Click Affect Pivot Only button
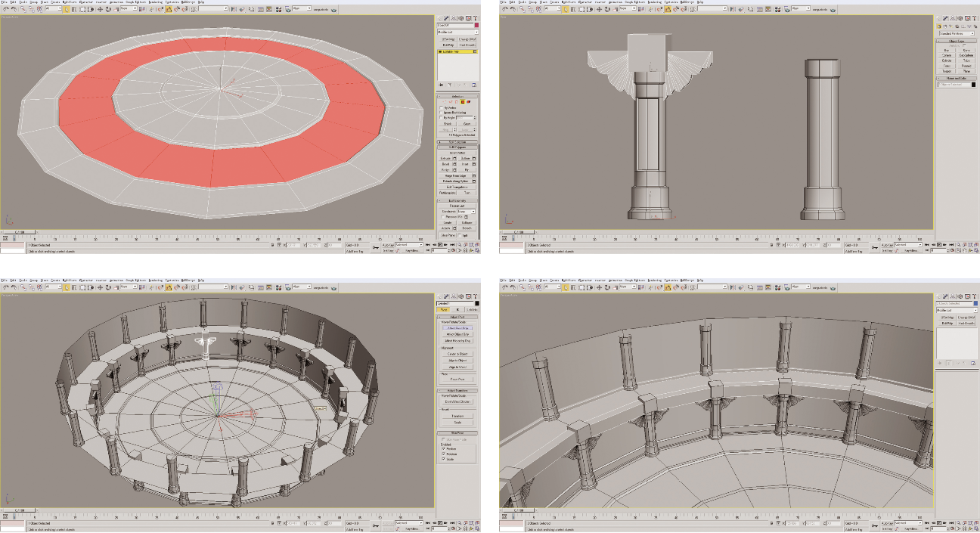 (x=457, y=328)
